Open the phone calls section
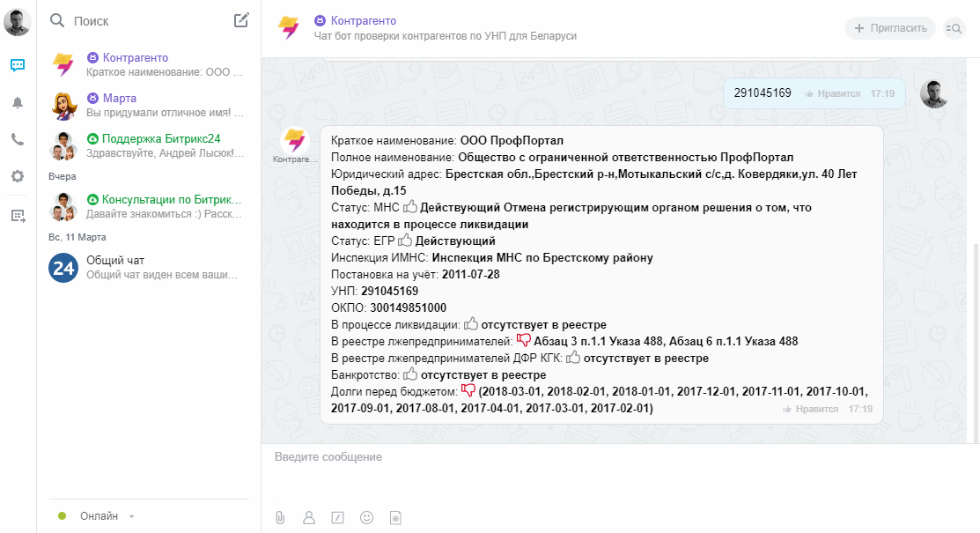This screenshot has height=533, width=980. [18, 139]
